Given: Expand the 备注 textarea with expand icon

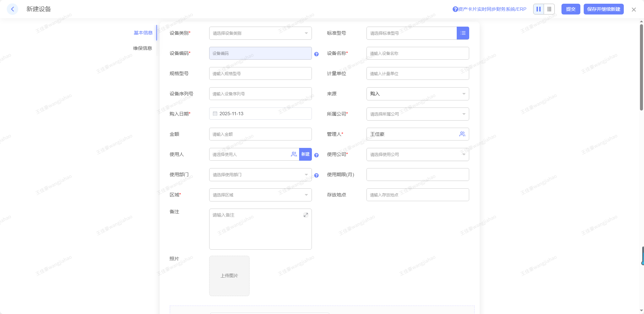Looking at the screenshot, I should 305,215.
